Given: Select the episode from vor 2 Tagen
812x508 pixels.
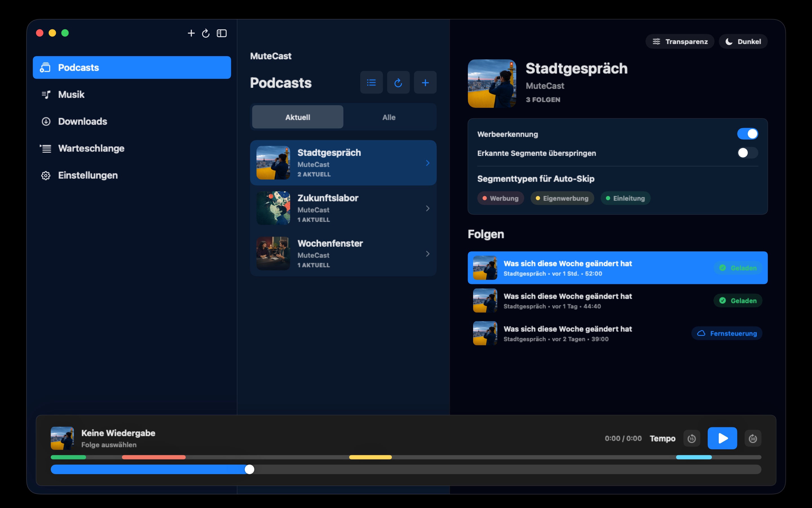Looking at the screenshot, I should click(617, 333).
